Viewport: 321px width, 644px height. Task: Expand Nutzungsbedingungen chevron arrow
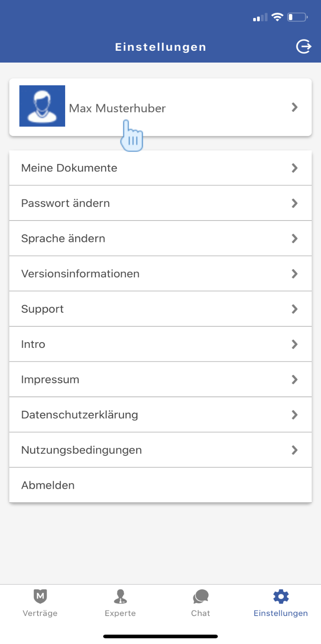point(295,450)
